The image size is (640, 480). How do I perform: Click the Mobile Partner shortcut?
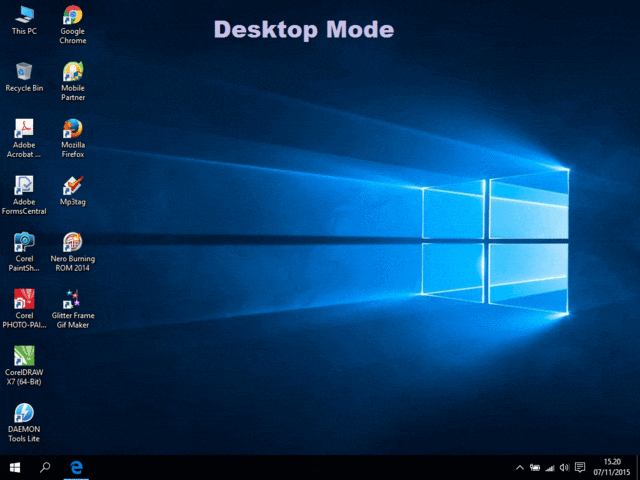tap(73, 81)
